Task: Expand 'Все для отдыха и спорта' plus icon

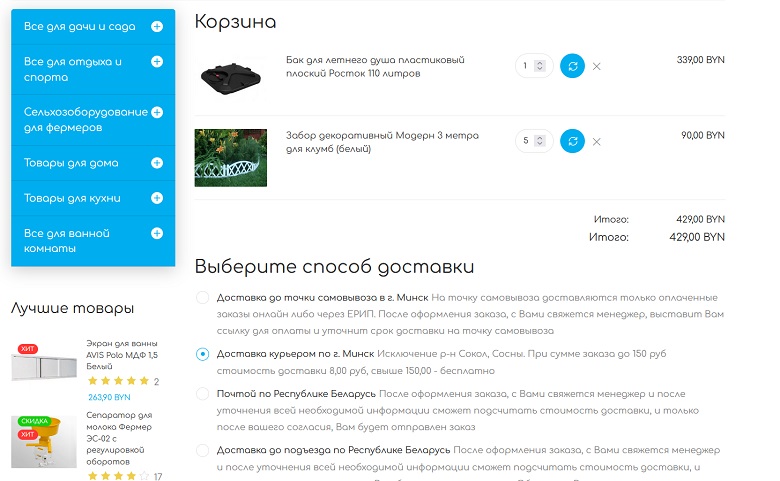Action: pos(157,62)
